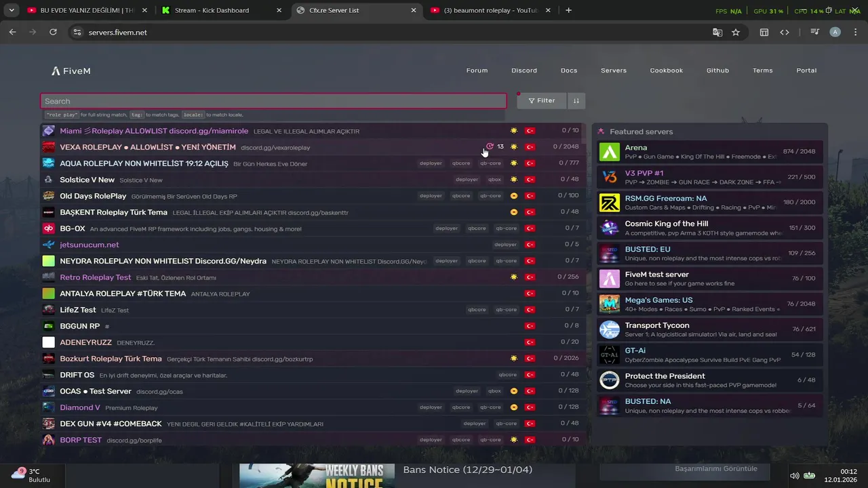Toggle the sort order button next to Filter

(x=576, y=101)
